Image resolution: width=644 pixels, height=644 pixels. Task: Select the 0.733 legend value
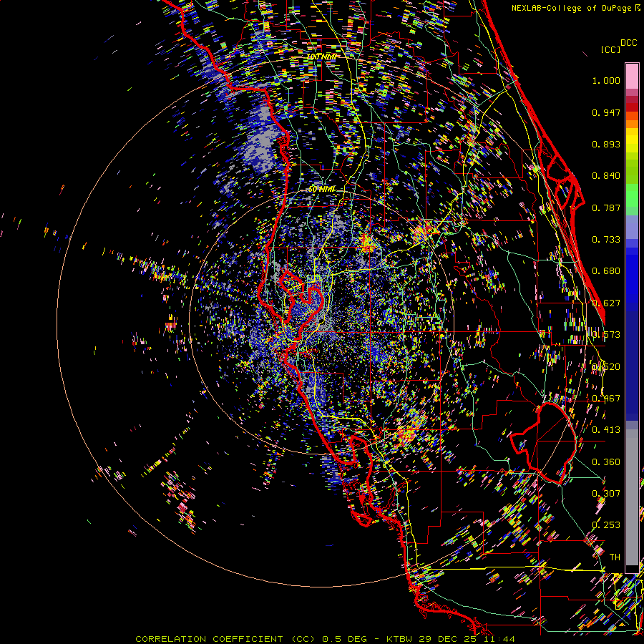[606, 240]
